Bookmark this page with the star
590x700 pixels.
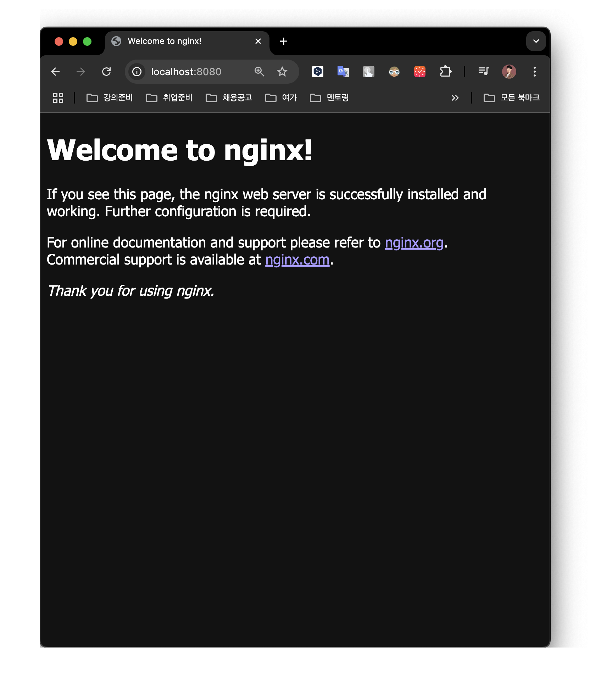tap(282, 72)
